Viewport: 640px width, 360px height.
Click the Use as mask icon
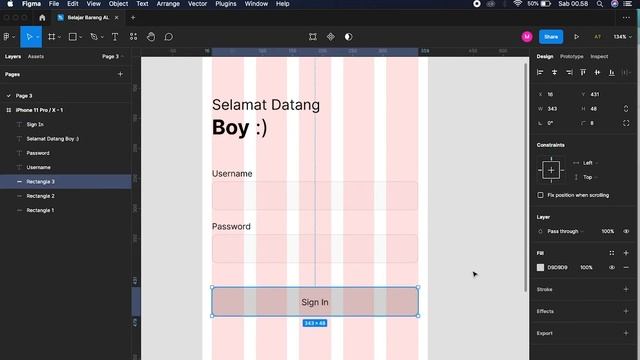348,37
